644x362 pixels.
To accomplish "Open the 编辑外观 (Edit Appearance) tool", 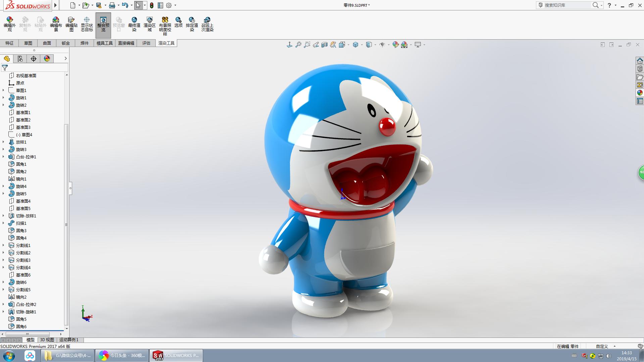I will [10, 23].
